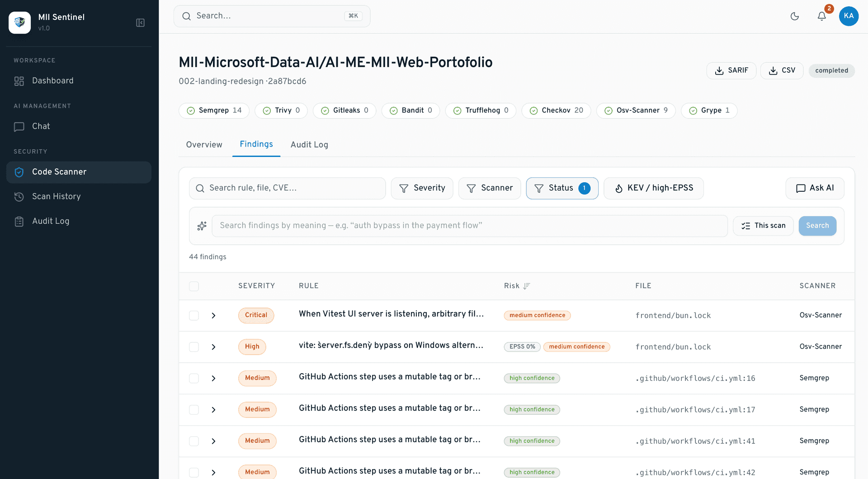Sort by Risk column icon
Image resolution: width=868 pixels, height=479 pixels.
point(527,286)
